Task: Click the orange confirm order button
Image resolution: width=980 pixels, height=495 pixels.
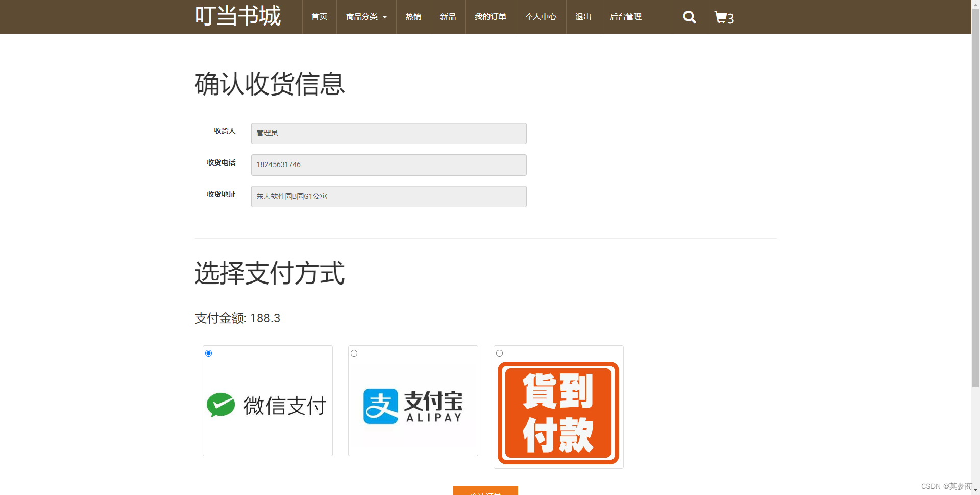Action: click(485, 491)
